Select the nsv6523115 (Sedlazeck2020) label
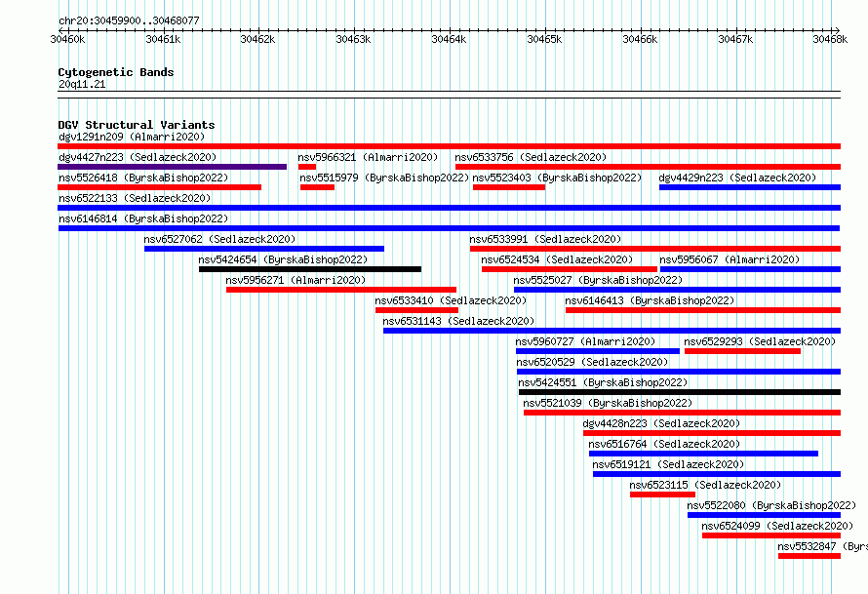The height and width of the screenshot is (594, 868). pos(705,485)
